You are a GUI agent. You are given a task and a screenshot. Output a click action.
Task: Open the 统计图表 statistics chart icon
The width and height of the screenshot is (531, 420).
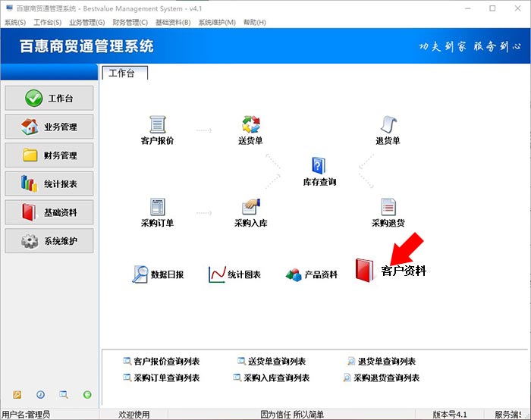[x=217, y=274]
